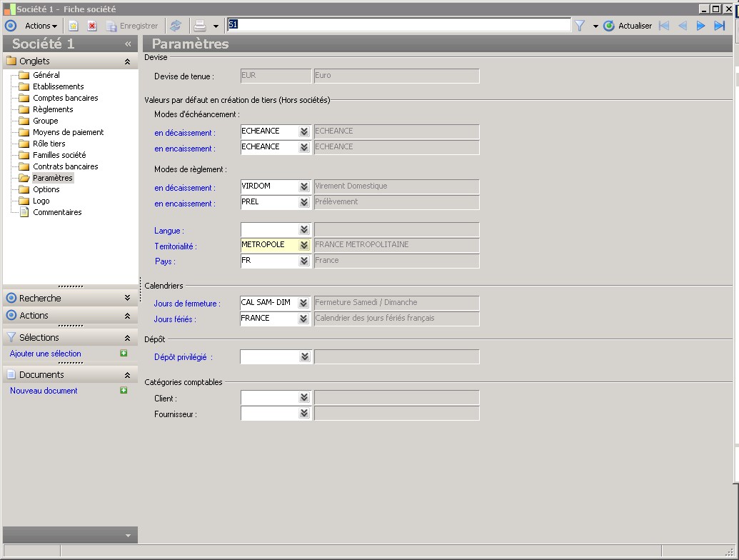Viewport: 739px width, 560px height.
Task: Collapse the Onglets panel
Action: pos(127,61)
